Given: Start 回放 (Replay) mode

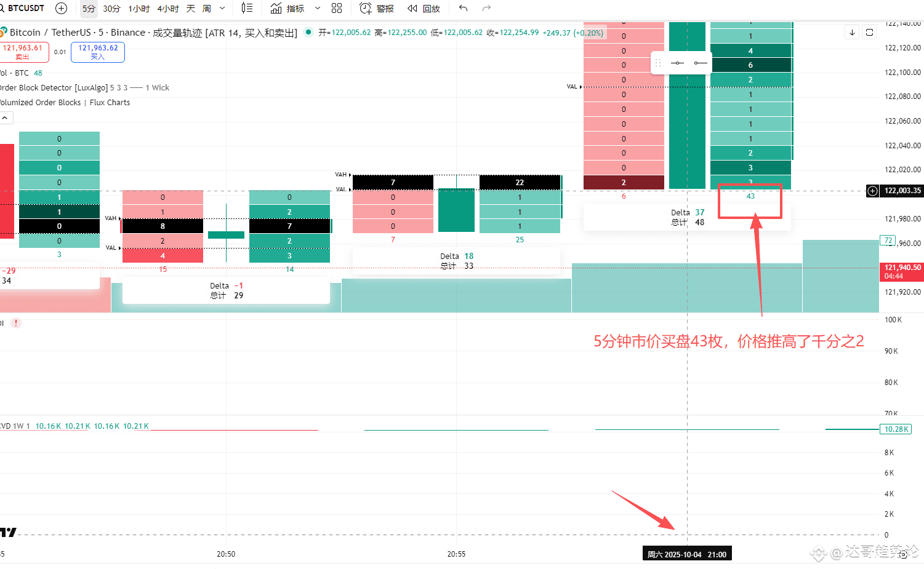Looking at the screenshot, I should click(x=422, y=8).
